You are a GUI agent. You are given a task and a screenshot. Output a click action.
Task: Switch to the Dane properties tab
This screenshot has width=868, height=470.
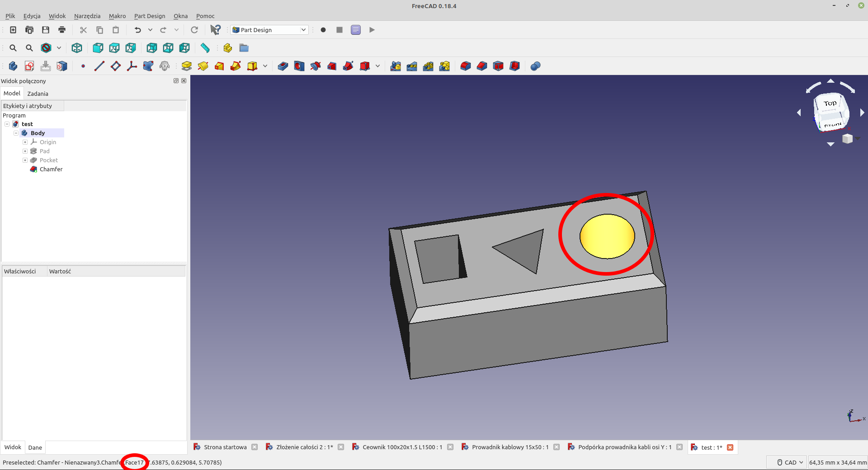point(35,447)
